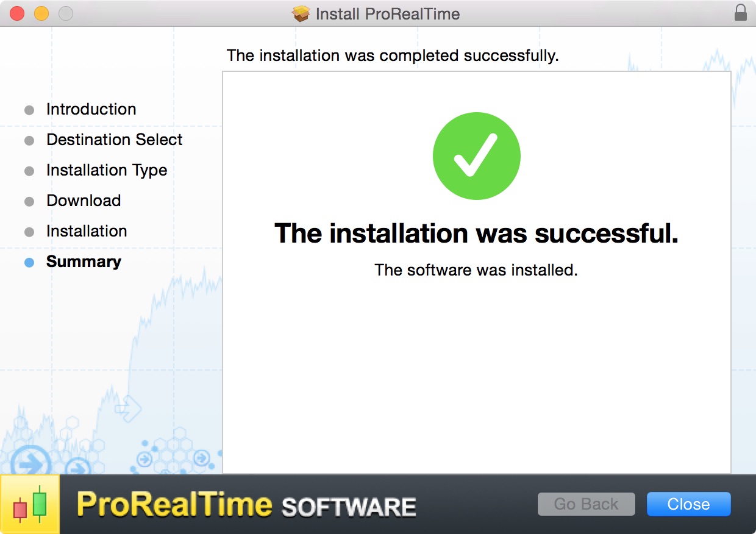Click the grey bullet next to Introduction
Image resolution: width=756 pixels, height=534 pixels.
(x=29, y=110)
